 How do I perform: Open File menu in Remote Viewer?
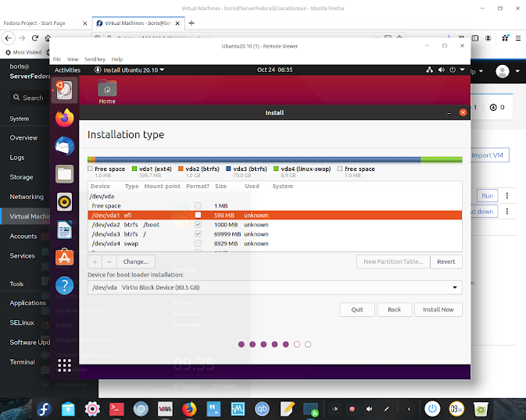(57, 59)
